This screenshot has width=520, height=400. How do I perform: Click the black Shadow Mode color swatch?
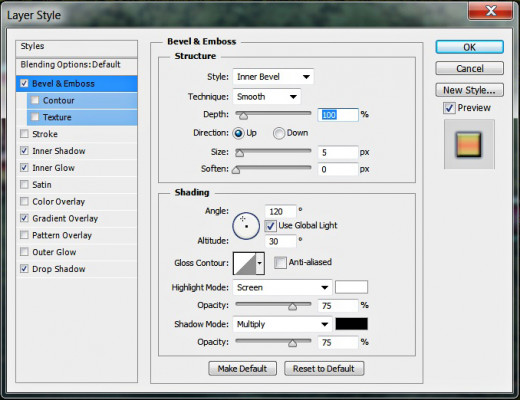pyautogui.click(x=351, y=324)
